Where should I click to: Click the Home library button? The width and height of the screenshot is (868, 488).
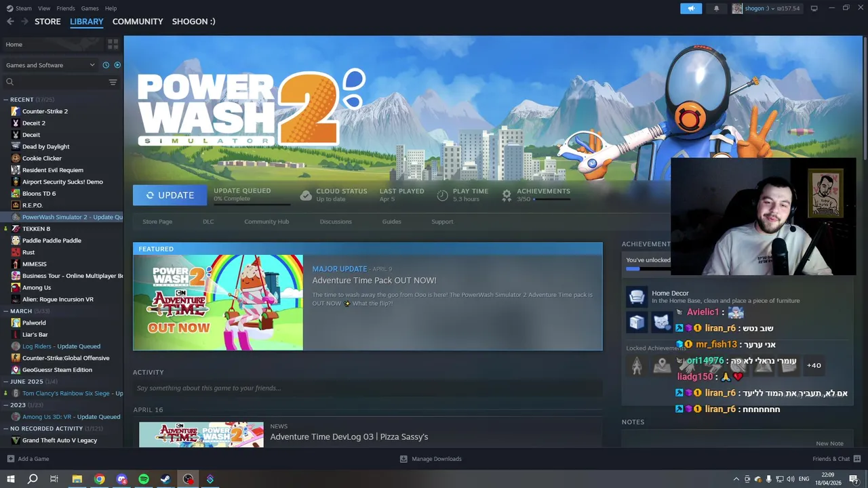[52, 44]
